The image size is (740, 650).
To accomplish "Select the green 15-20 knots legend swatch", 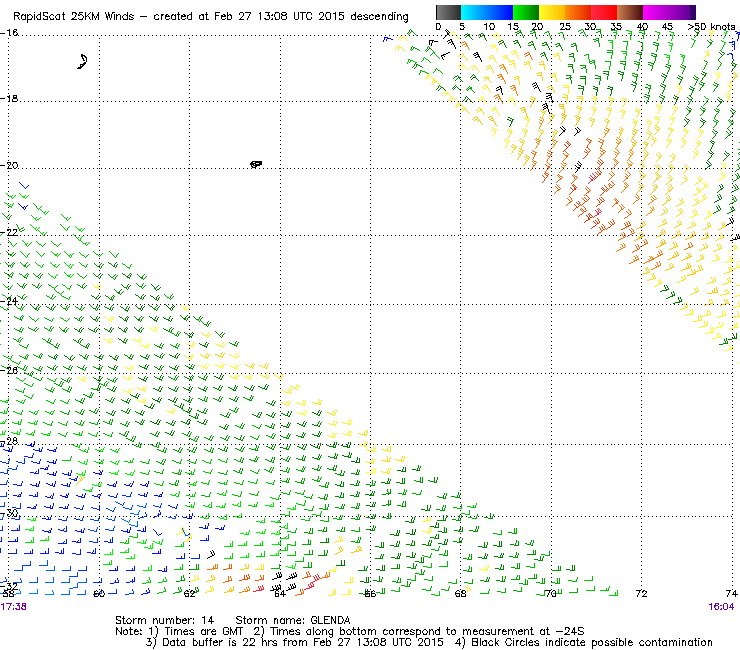I will click(526, 12).
